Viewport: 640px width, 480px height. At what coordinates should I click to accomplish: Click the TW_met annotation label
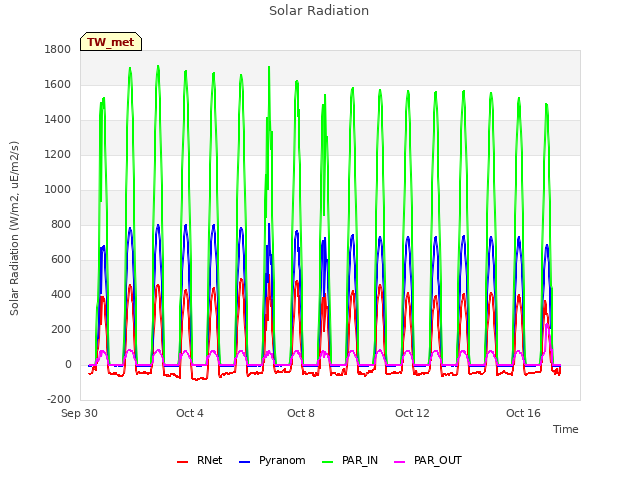pos(111,42)
